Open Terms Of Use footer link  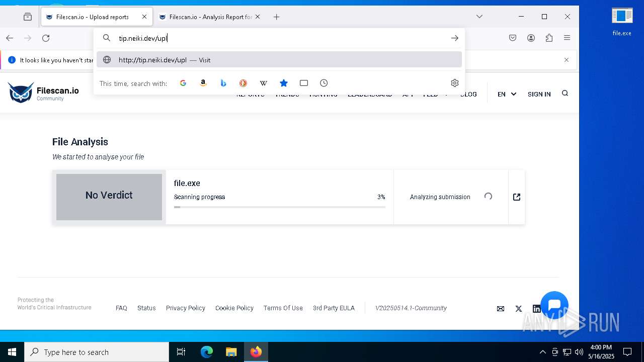point(283,308)
